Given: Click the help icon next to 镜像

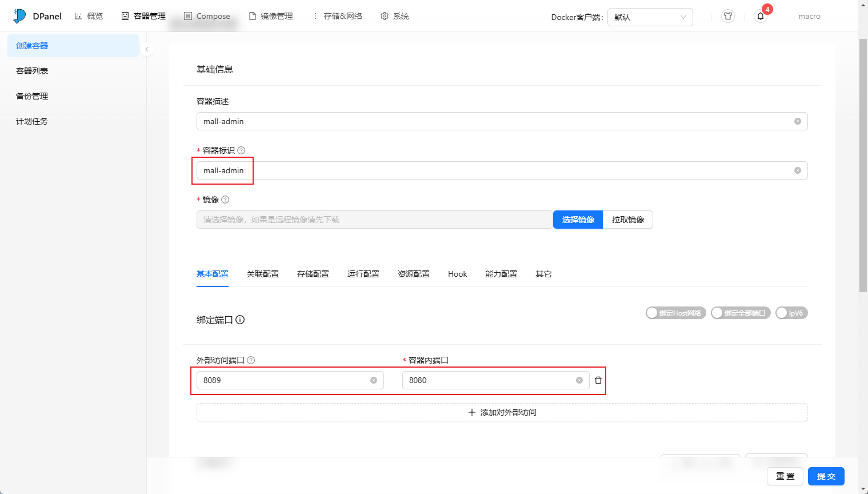Looking at the screenshot, I should [225, 200].
